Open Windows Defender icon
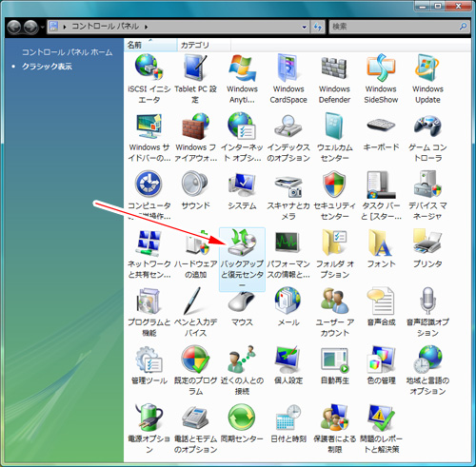 click(x=334, y=68)
